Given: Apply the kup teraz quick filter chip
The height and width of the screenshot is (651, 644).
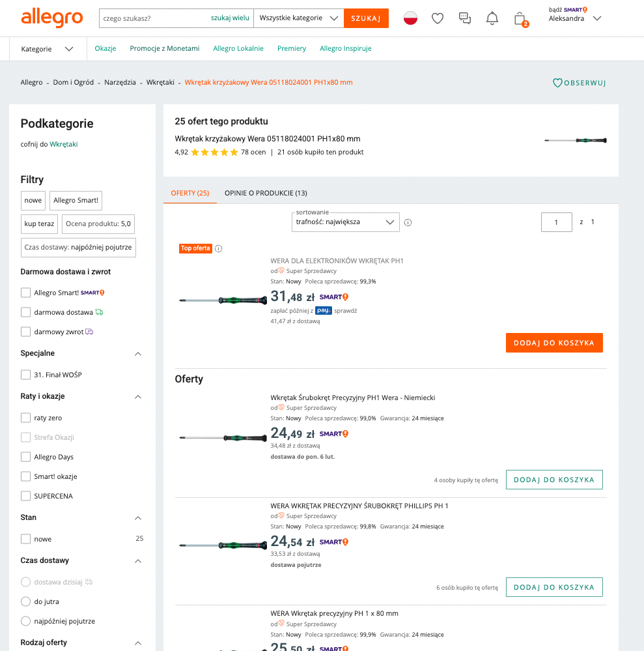Looking at the screenshot, I should [39, 224].
